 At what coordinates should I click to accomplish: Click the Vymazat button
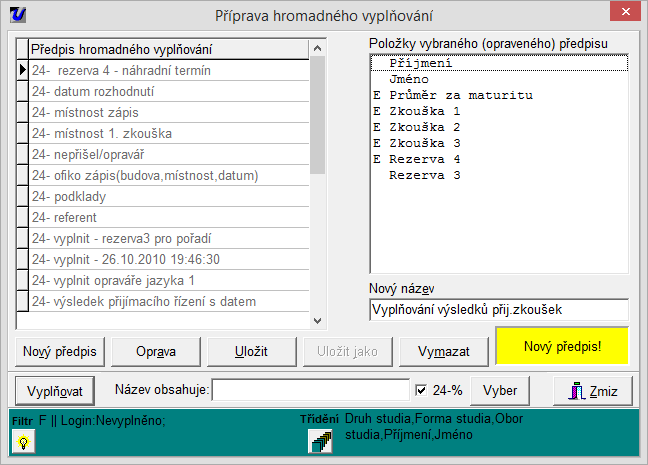click(x=443, y=352)
